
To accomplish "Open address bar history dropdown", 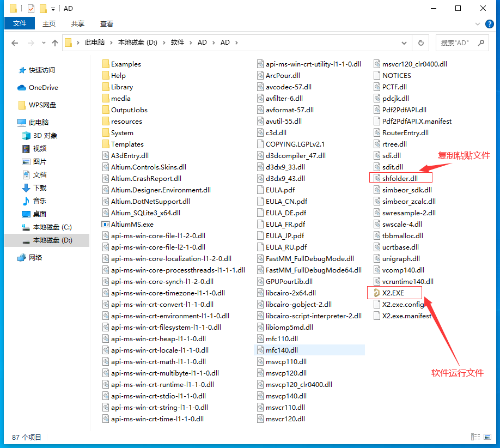I will [404, 43].
